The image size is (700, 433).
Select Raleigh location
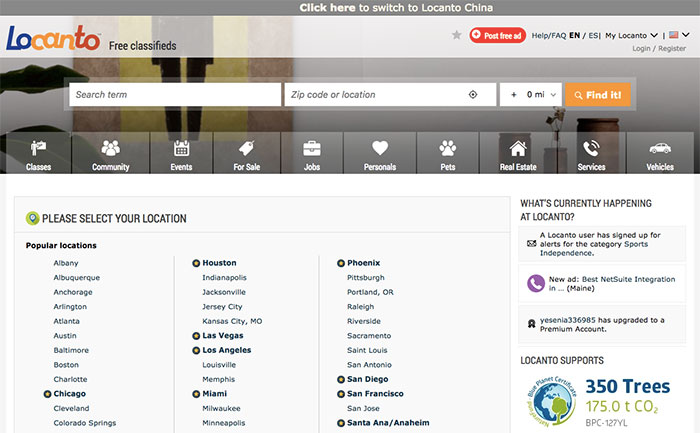[360, 307]
